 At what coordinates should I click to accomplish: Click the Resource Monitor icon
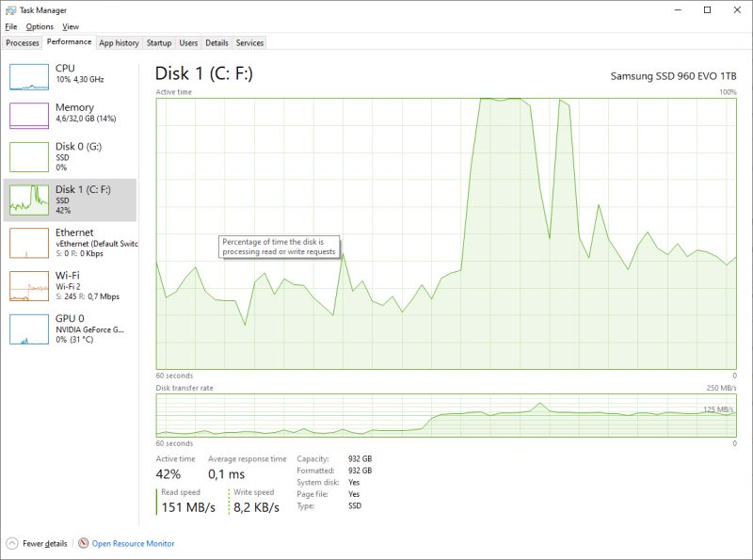[83, 543]
